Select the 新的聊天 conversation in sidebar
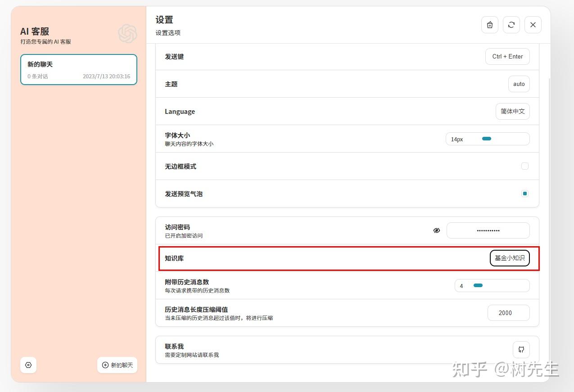 (x=79, y=70)
